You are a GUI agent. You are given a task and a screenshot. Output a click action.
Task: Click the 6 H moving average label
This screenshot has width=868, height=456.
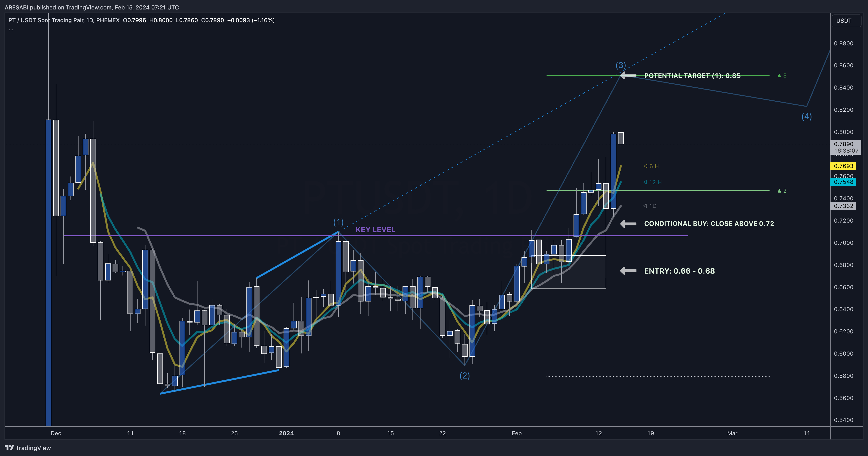(651, 166)
